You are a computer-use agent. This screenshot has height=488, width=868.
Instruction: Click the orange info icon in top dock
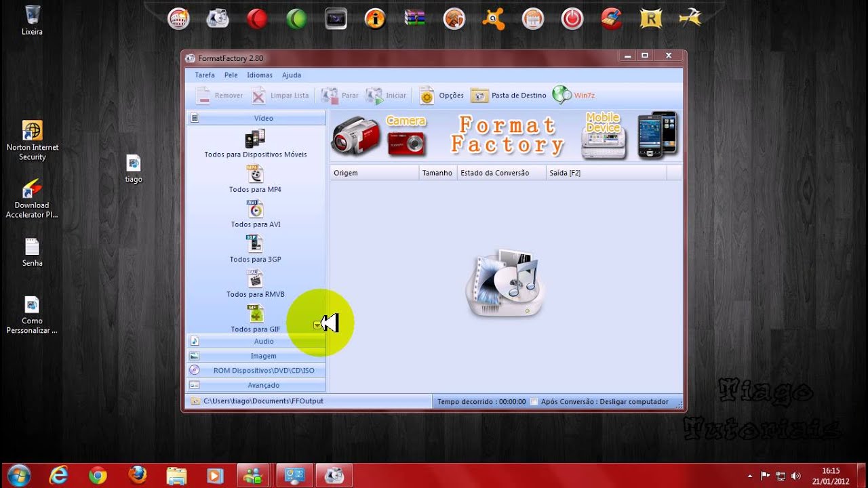point(375,18)
